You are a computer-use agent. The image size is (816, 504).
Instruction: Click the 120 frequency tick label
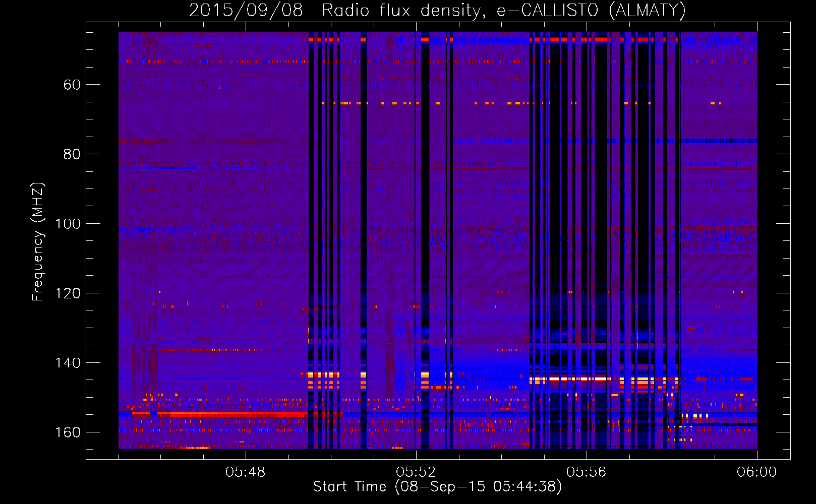pyautogui.click(x=68, y=293)
